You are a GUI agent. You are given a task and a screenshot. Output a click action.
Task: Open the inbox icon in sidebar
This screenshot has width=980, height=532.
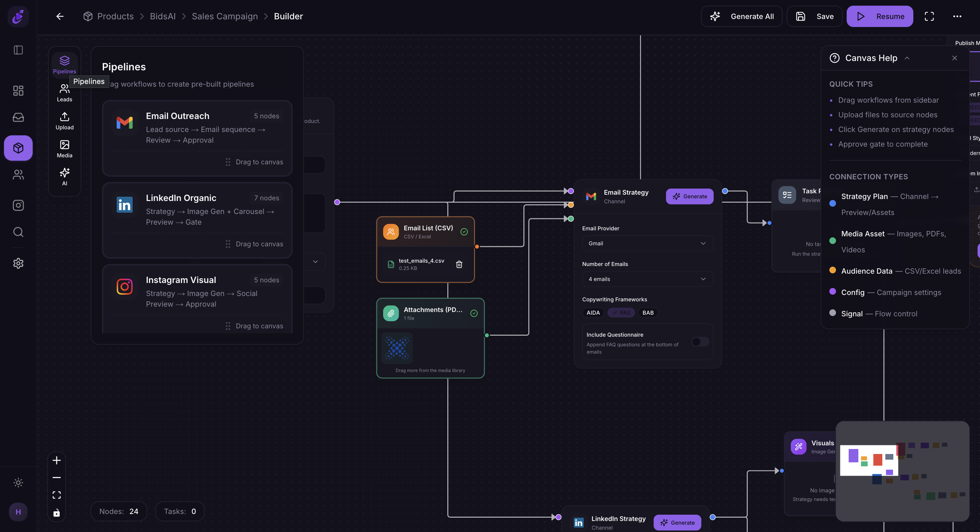(x=18, y=118)
